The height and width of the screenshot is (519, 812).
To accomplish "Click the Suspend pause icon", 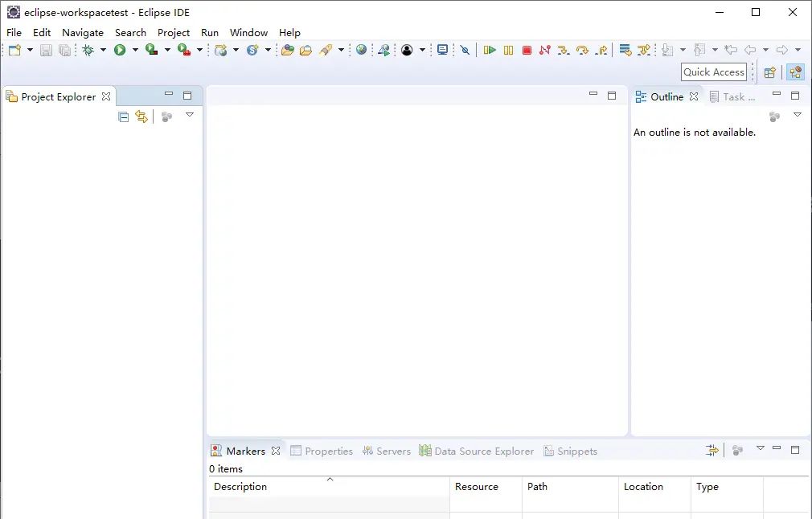I will [x=508, y=50].
